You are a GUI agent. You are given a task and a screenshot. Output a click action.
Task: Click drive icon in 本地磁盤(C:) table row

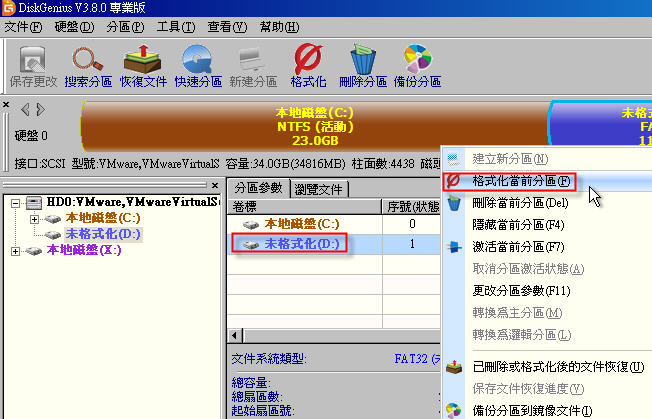pos(251,225)
